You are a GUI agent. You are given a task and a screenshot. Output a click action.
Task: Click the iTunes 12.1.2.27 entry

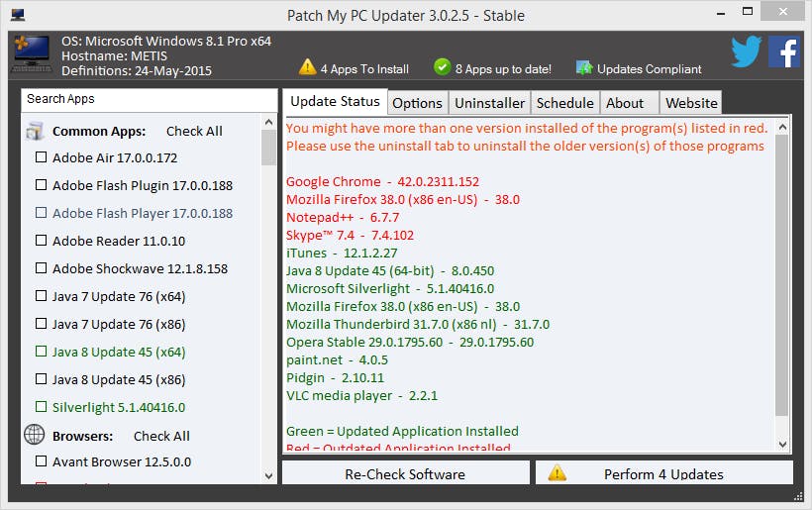(342, 254)
